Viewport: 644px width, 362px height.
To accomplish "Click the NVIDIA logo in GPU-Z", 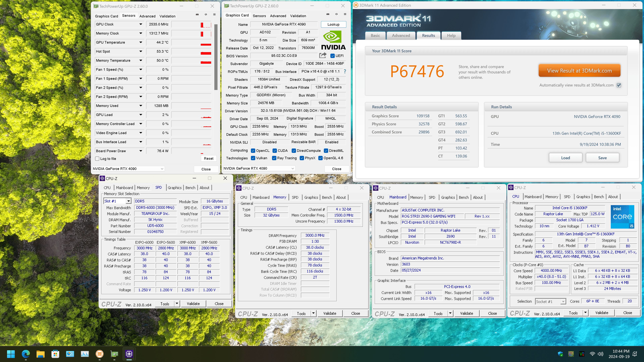I will coord(333,40).
